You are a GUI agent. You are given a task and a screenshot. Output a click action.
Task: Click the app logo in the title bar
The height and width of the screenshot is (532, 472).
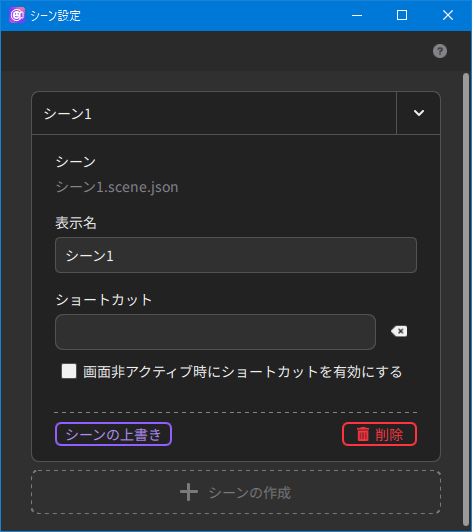point(17,15)
